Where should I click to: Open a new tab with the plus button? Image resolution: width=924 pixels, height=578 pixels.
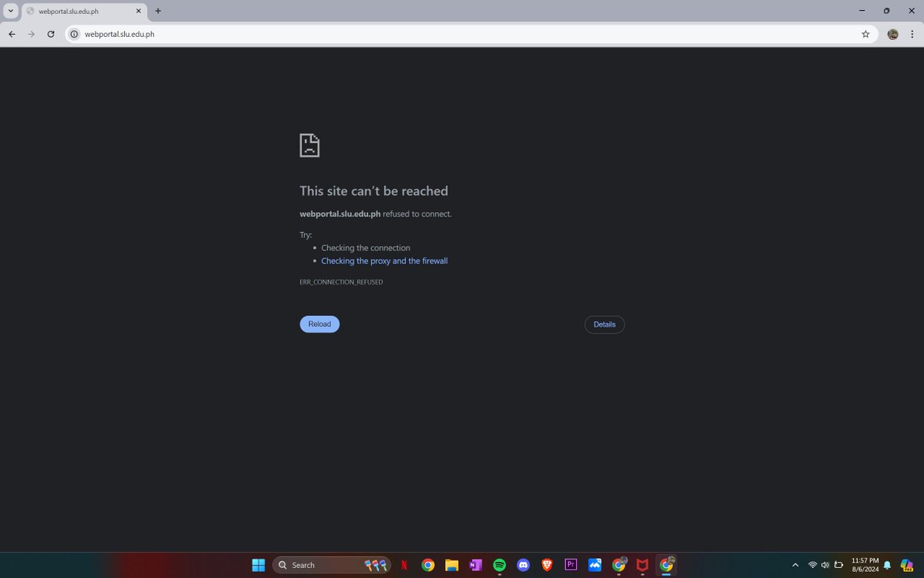[x=158, y=11]
